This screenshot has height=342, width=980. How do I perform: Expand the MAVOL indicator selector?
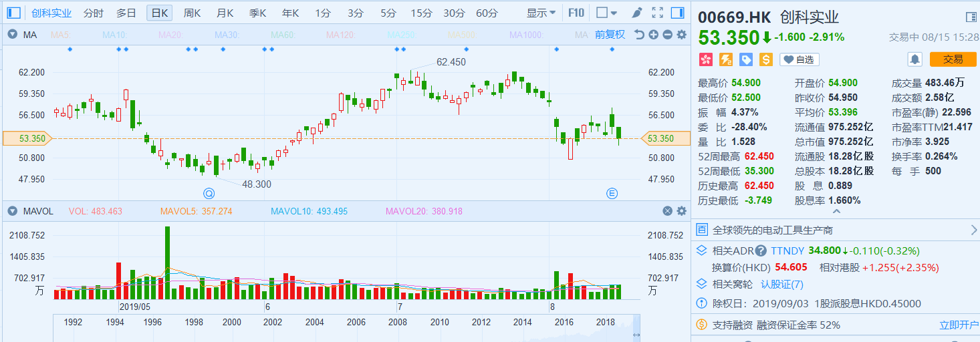coord(12,211)
